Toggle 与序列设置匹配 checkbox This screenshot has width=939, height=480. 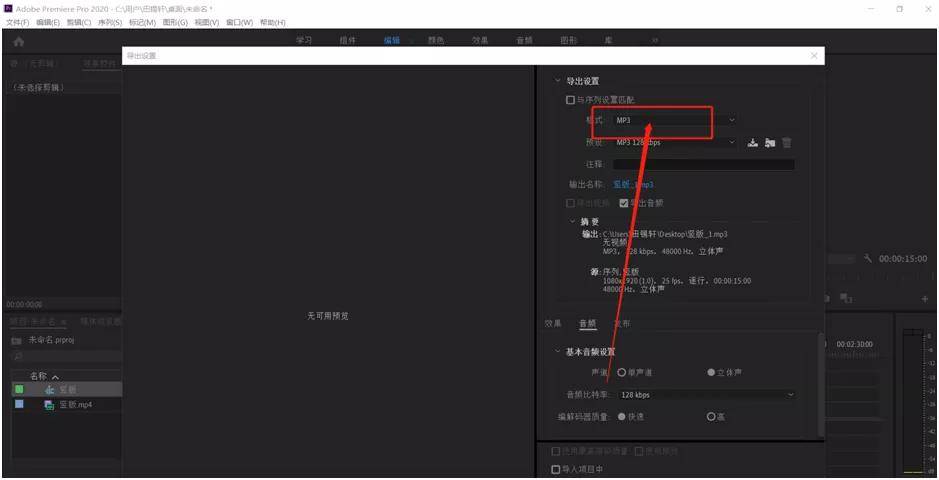(x=571, y=100)
